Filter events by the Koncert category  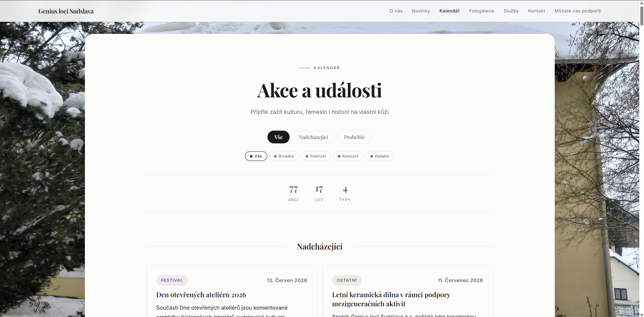click(348, 156)
